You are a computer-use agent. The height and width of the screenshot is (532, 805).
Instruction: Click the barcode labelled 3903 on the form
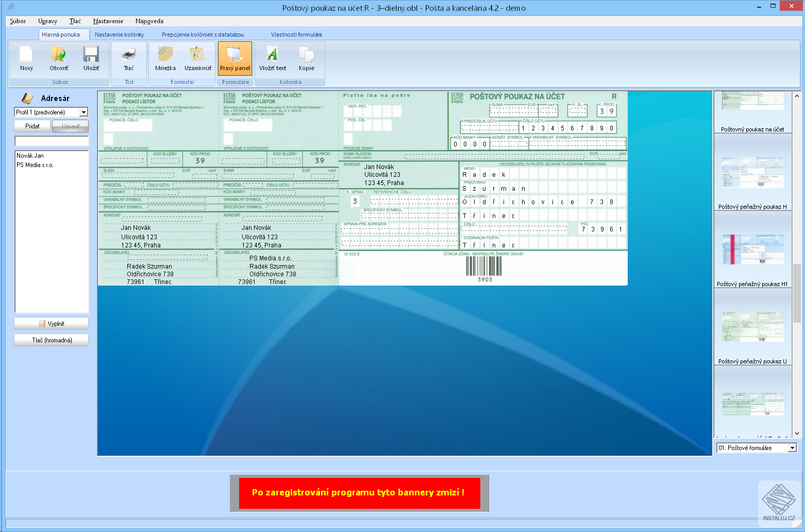(484, 266)
